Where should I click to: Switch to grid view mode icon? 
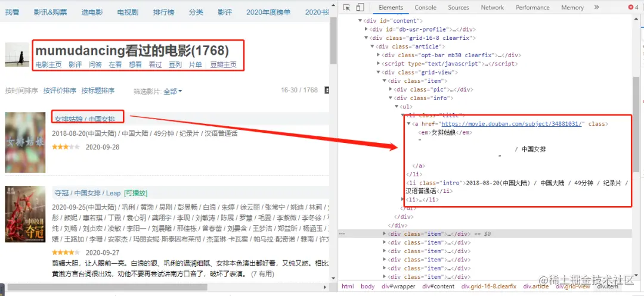point(327,90)
